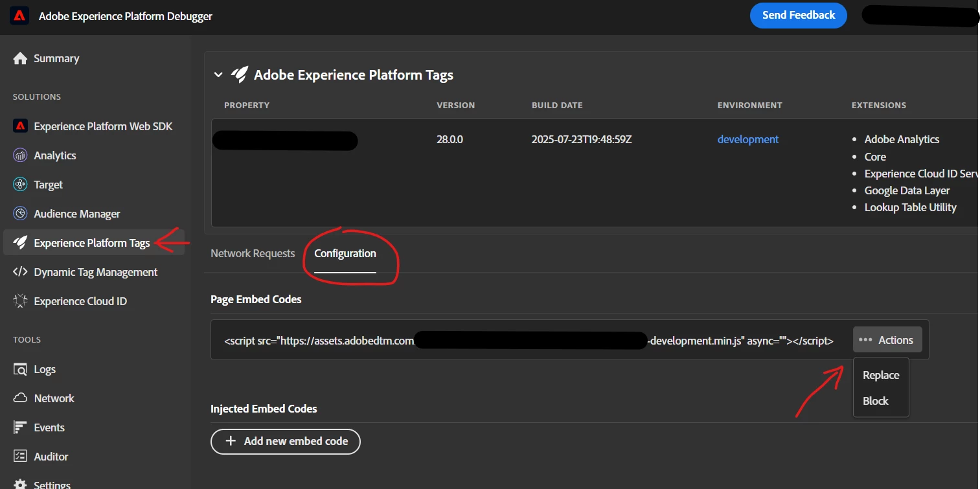Click Add new embed code button
Screen dimensions: 980x489
pyautogui.click(x=286, y=441)
